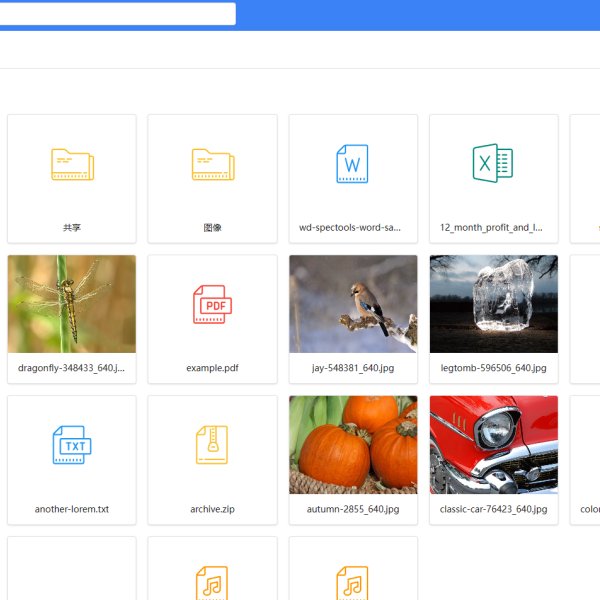Click the wd-spectools-word-sa... file name
Image resolution: width=600 pixels, height=600 pixels.
pyautogui.click(x=353, y=228)
